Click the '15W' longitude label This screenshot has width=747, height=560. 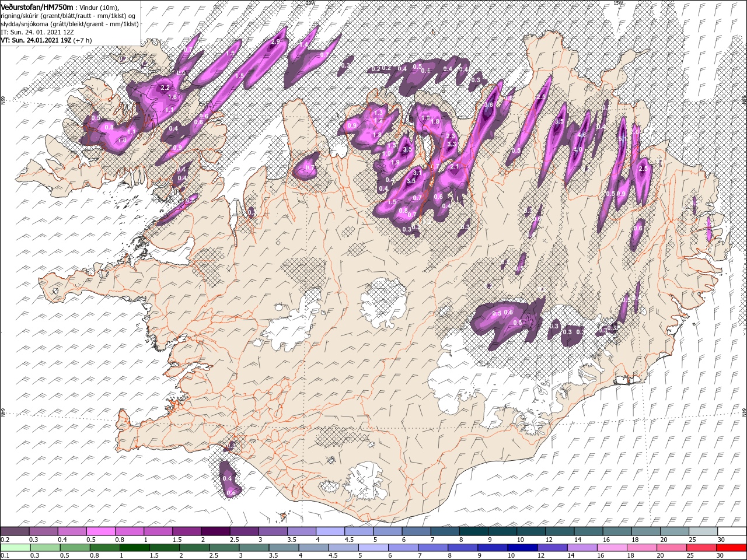pos(618,3)
